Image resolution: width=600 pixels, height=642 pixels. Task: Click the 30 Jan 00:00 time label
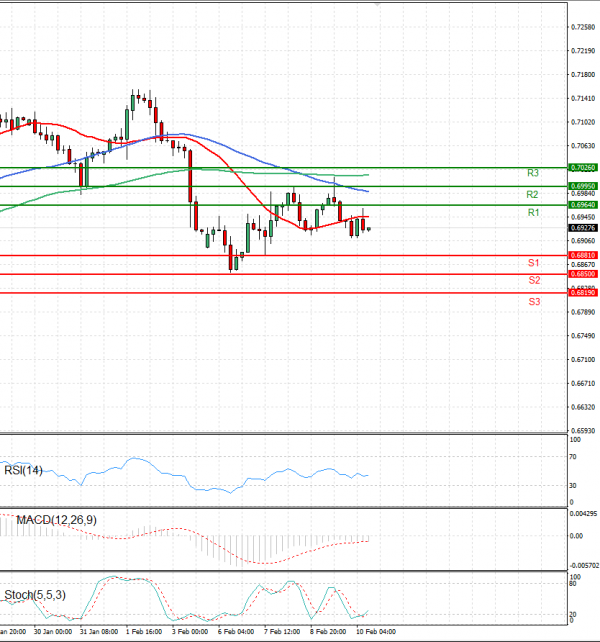coord(53,632)
